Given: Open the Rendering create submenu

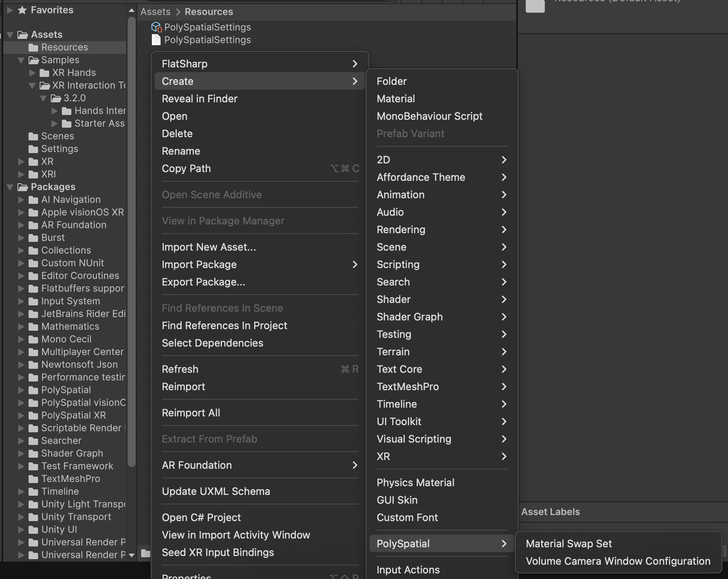Looking at the screenshot, I should click(442, 230).
